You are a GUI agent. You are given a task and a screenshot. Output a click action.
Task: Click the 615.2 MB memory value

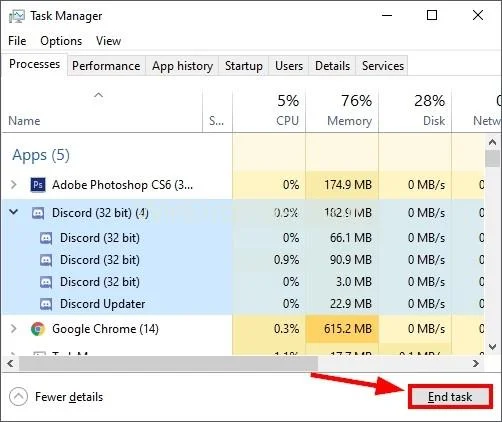tap(348, 329)
